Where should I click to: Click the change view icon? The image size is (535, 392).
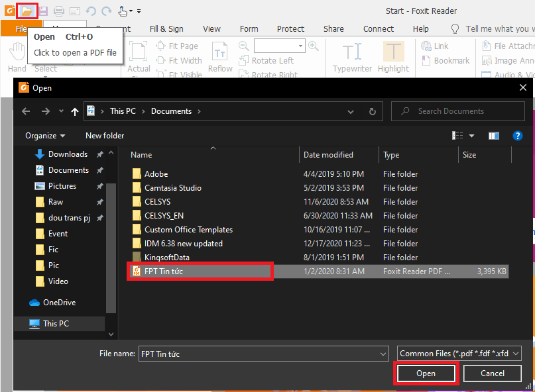pos(457,136)
